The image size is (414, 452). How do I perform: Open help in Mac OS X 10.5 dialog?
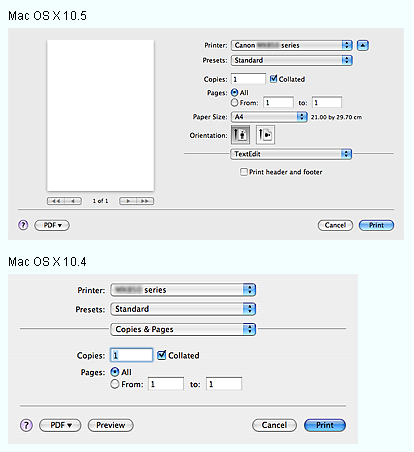[23, 225]
